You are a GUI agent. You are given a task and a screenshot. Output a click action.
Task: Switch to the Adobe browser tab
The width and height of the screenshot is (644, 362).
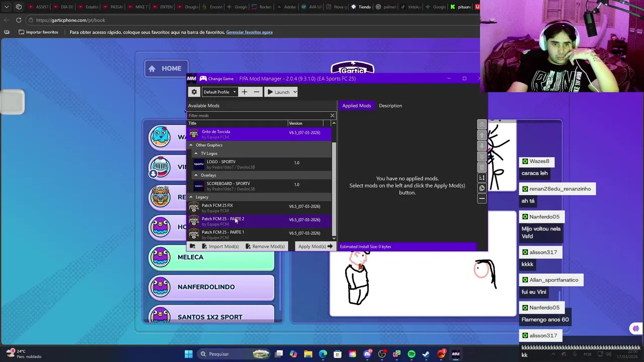[x=286, y=7]
